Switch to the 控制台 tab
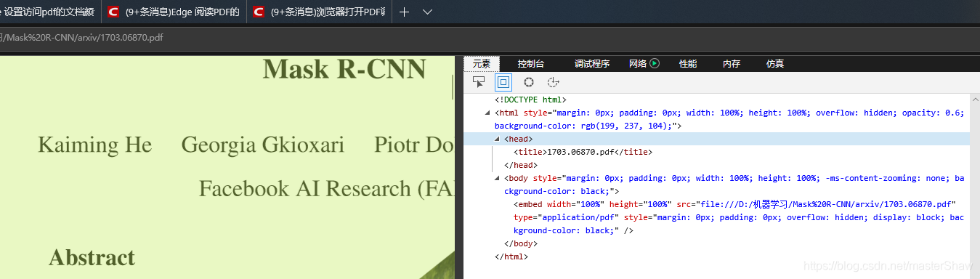This screenshot has height=279, width=980. coord(530,63)
